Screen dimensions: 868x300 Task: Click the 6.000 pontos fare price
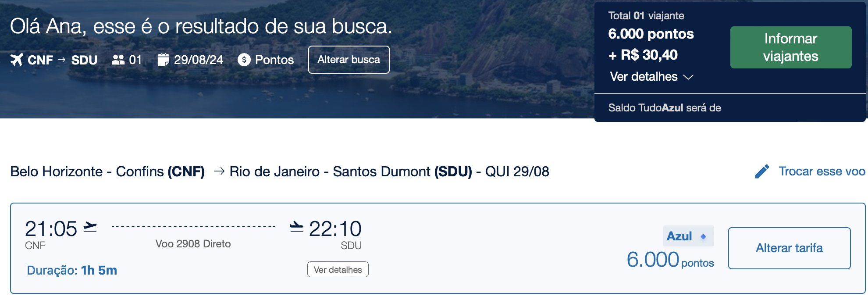click(670, 260)
